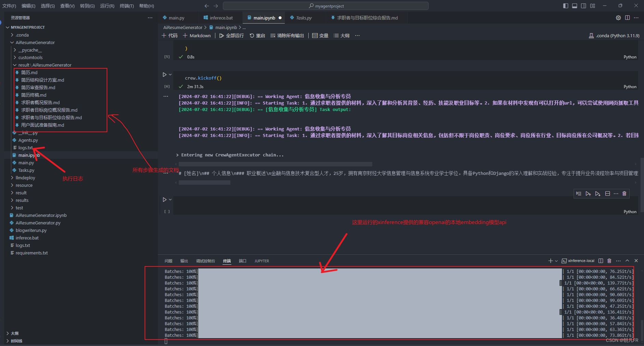Click AiResumeGenerator breadcrumb
This screenshot has height=346, width=644.
183,27
